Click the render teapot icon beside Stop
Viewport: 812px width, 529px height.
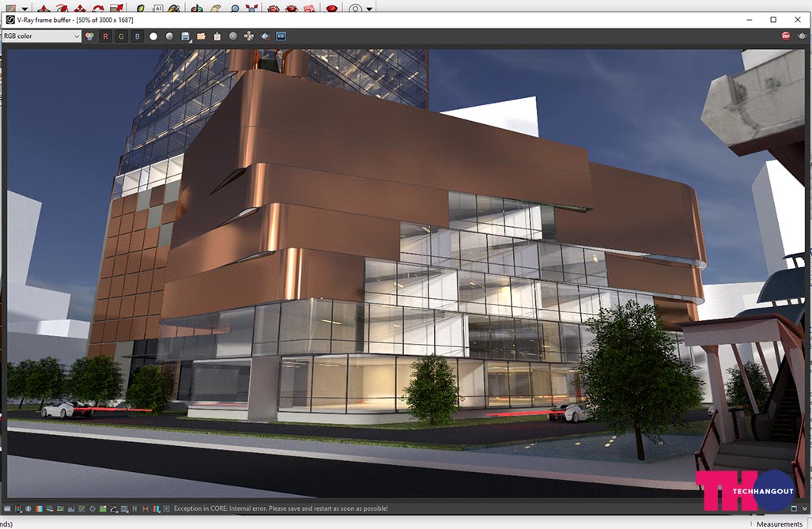point(803,36)
